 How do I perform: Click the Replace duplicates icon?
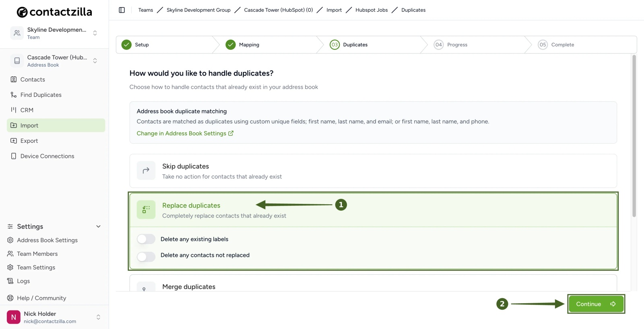(146, 210)
